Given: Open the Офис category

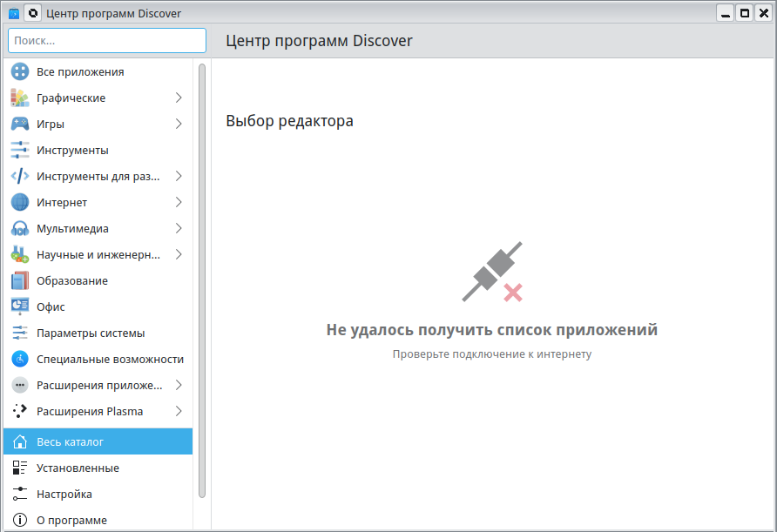Looking at the screenshot, I should (98, 307).
